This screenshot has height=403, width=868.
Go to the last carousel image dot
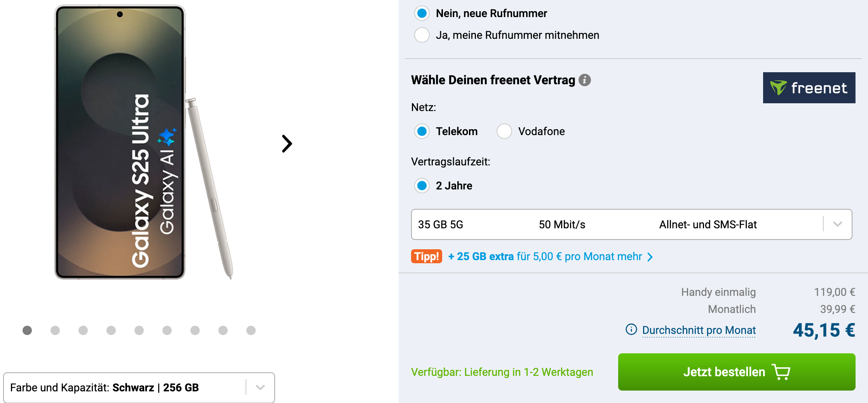(251, 330)
